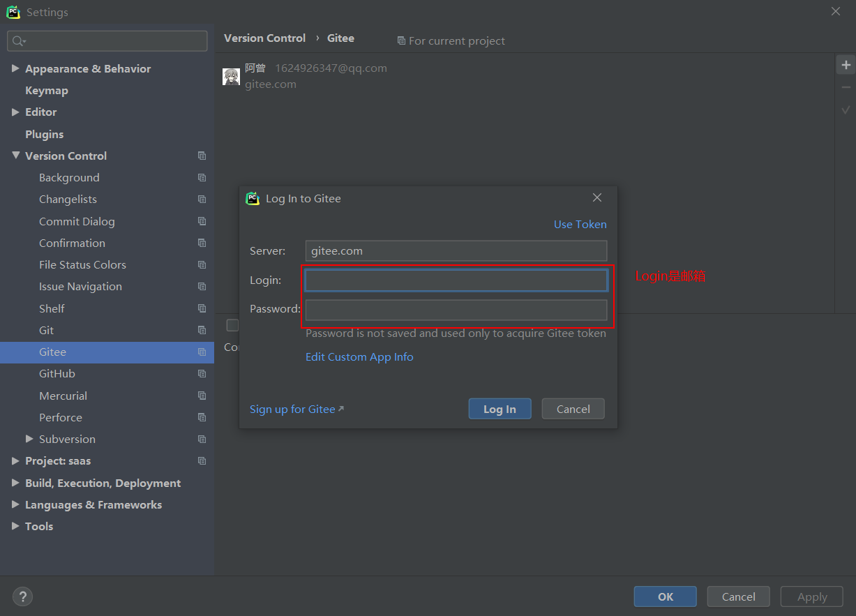Click the project icon beside Background
856x616 pixels.
coord(202,177)
